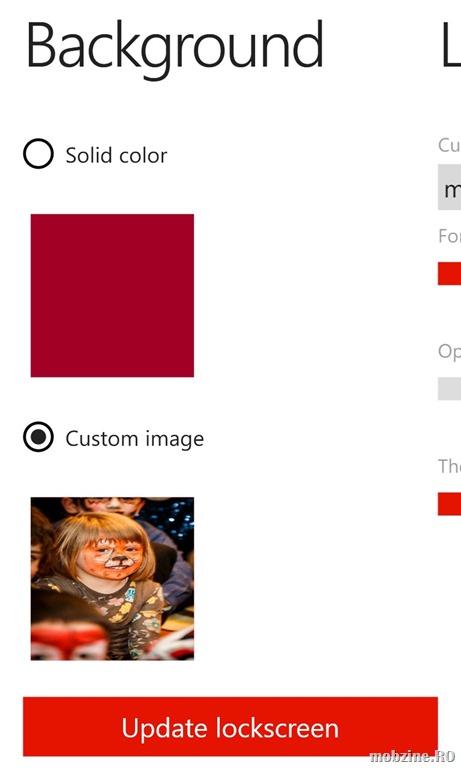Tap the cut-off "Th" label
Viewport: 461px width, 768px height.
[x=449, y=466]
